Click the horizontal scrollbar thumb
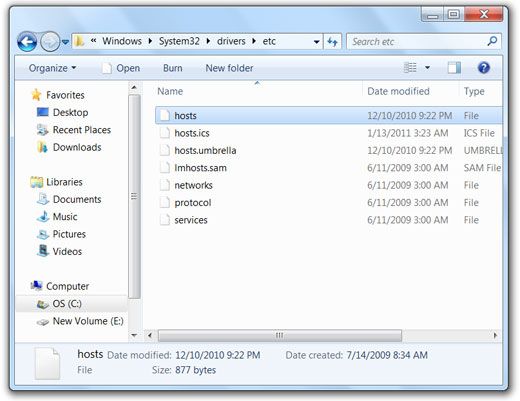 (x=280, y=335)
